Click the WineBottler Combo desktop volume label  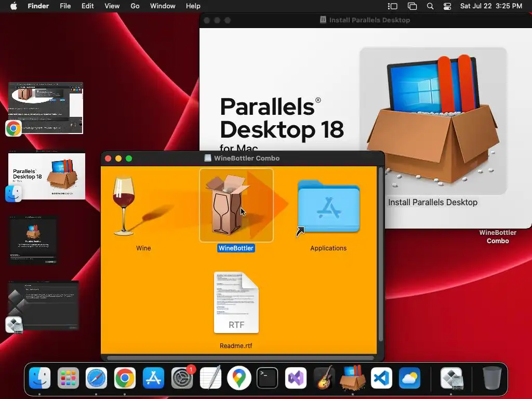tap(498, 237)
